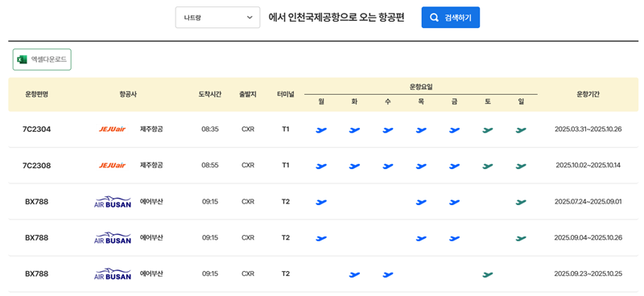Click Wednesday plane icon in BX788 2025.09.23~2025.10.25 row
This screenshot has width=644, height=296.
388,273
